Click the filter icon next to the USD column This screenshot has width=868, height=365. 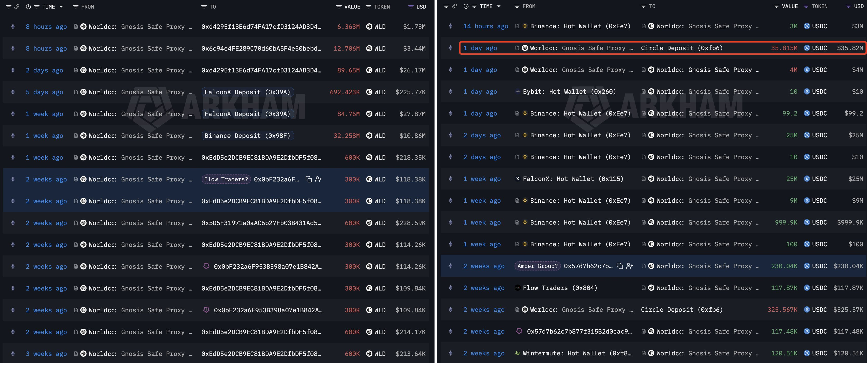coord(410,6)
